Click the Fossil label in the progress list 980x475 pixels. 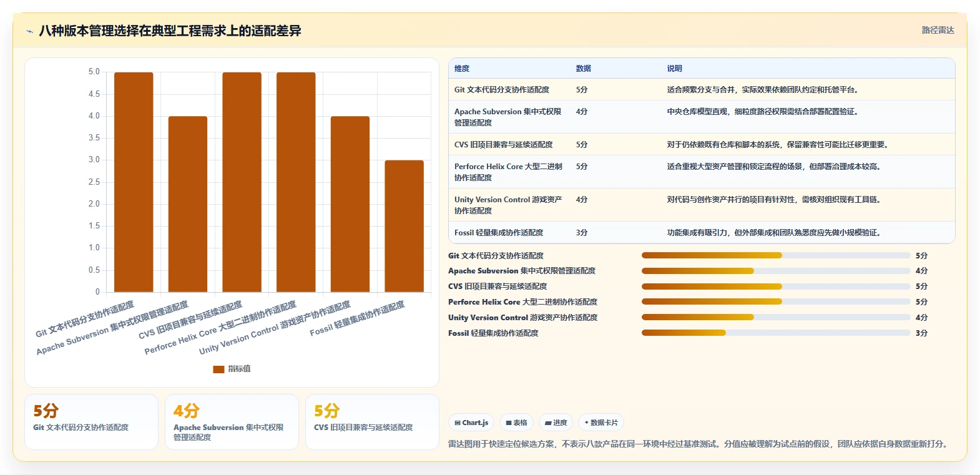(x=493, y=333)
